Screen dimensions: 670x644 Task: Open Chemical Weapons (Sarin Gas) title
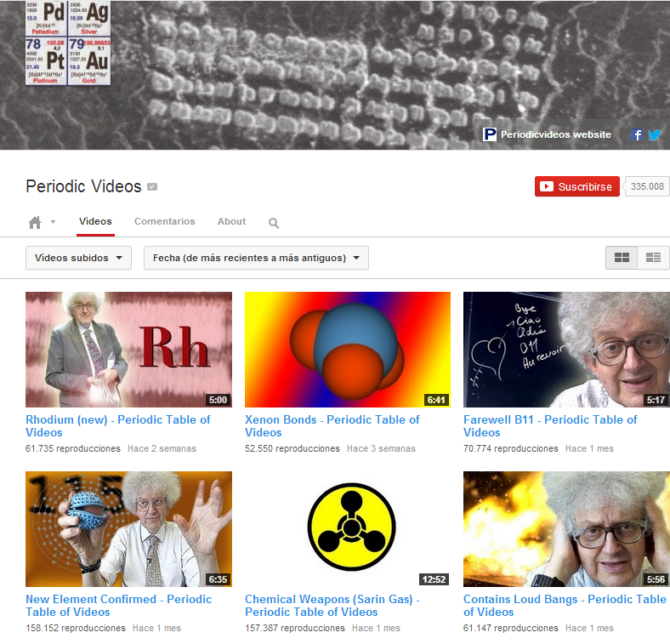332,606
